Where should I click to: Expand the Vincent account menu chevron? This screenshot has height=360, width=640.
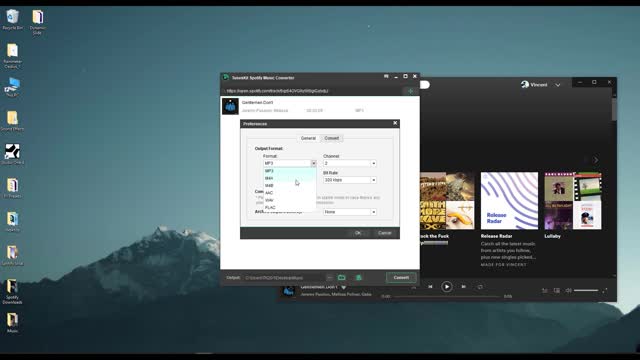click(558, 85)
